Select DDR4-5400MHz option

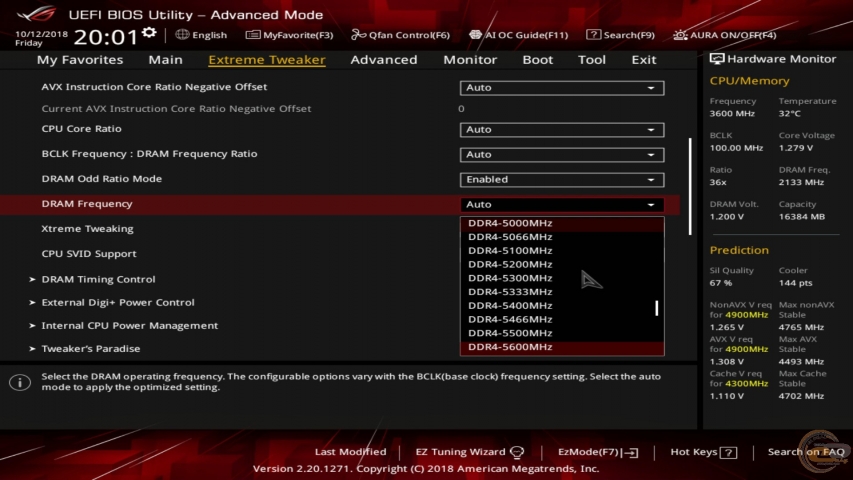562,306
